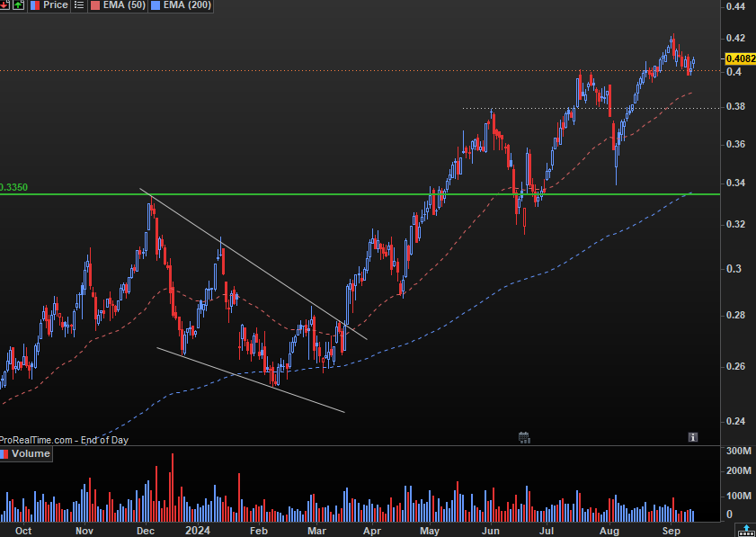Click the May label on time axis

pyautogui.click(x=430, y=531)
